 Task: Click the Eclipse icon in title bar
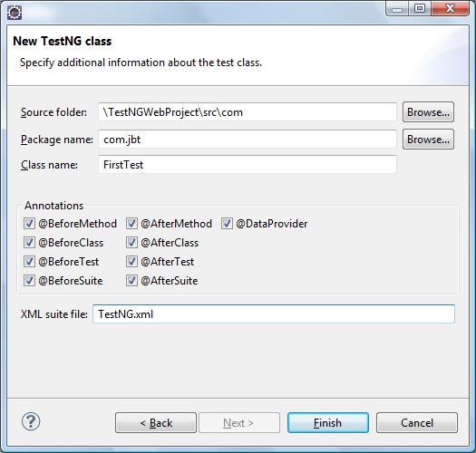click(x=15, y=13)
